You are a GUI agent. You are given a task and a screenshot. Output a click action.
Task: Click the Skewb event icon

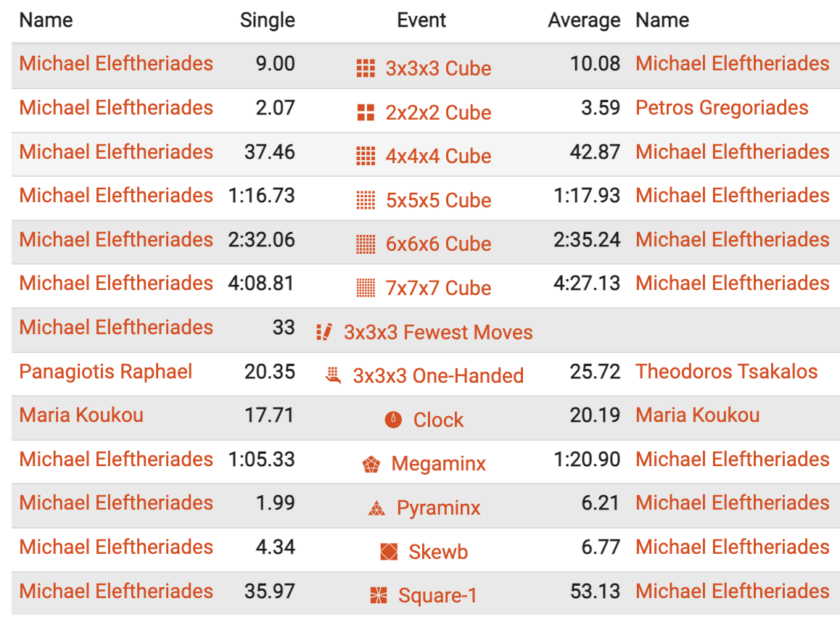pos(389,552)
